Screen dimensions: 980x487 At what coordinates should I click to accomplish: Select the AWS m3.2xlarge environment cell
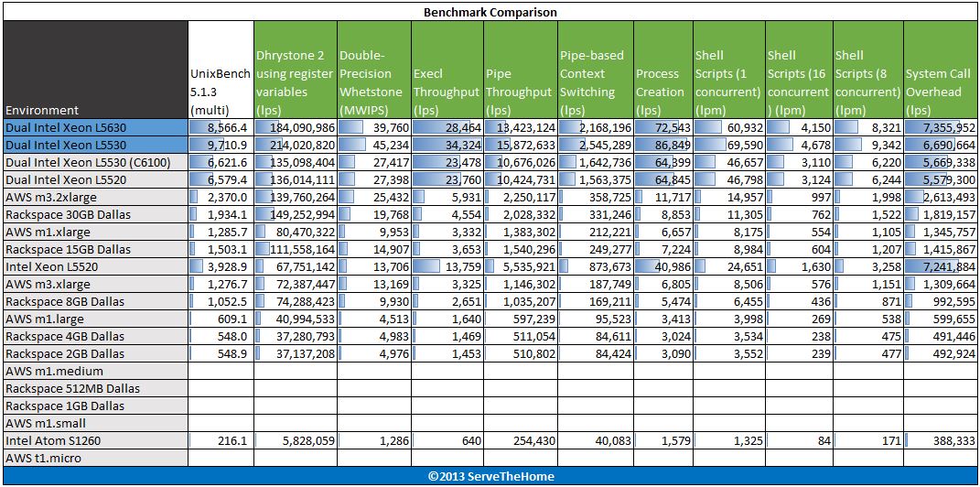tap(95, 198)
